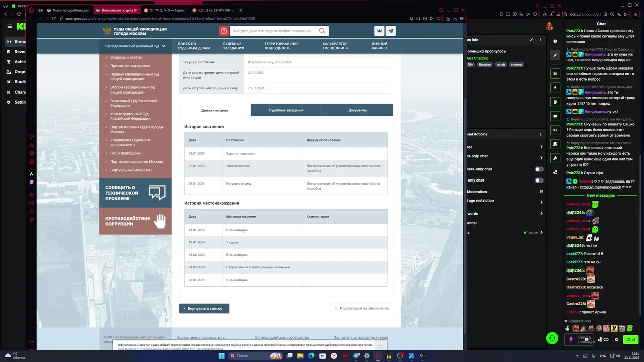Open the info icon in Kick dashboard strip
644x362 pixels.
[555, 41]
